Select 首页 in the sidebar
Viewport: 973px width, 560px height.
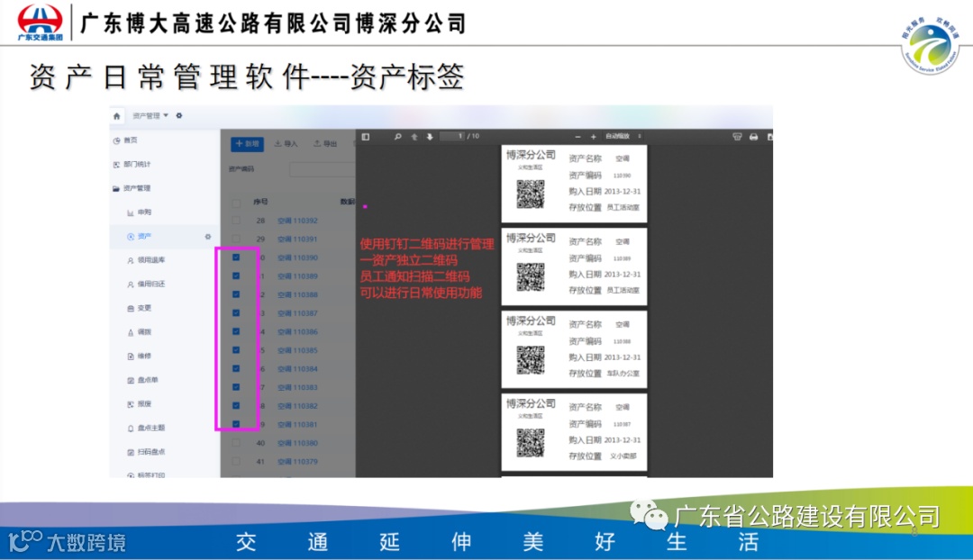[131, 140]
